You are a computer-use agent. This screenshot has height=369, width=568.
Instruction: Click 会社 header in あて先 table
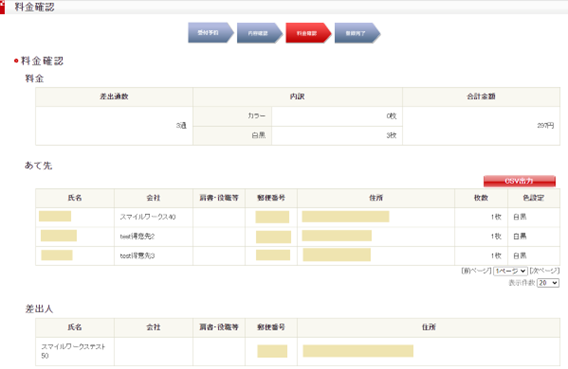coord(154,198)
